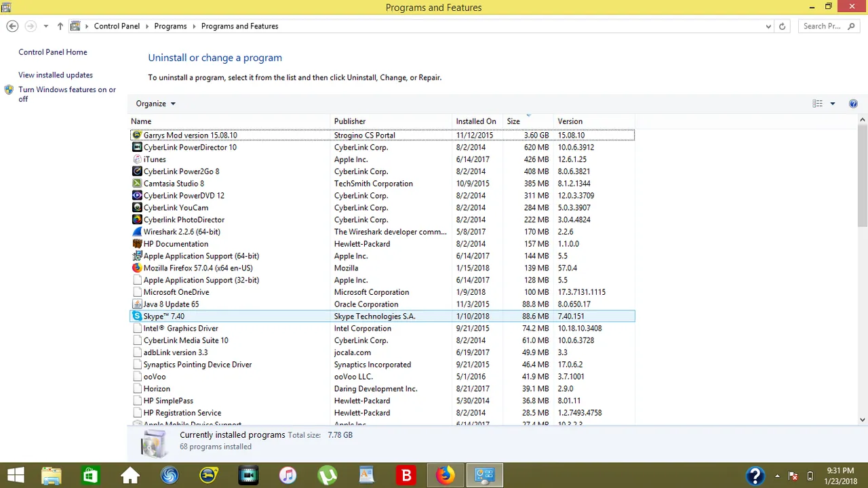The image size is (868, 488).
Task: Expand the arrow after Programs breadcrumb
Action: point(194,26)
